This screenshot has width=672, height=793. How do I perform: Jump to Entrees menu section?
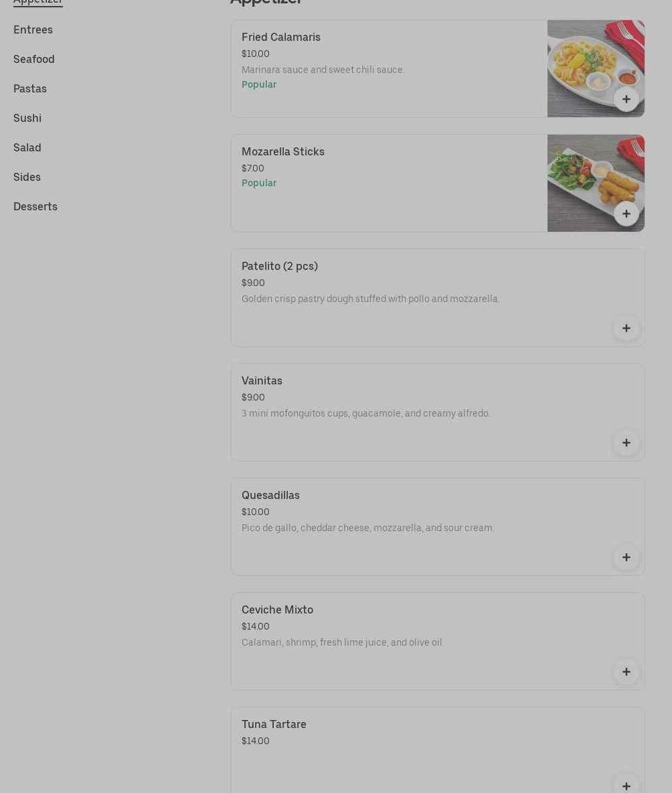coord(33,30)
